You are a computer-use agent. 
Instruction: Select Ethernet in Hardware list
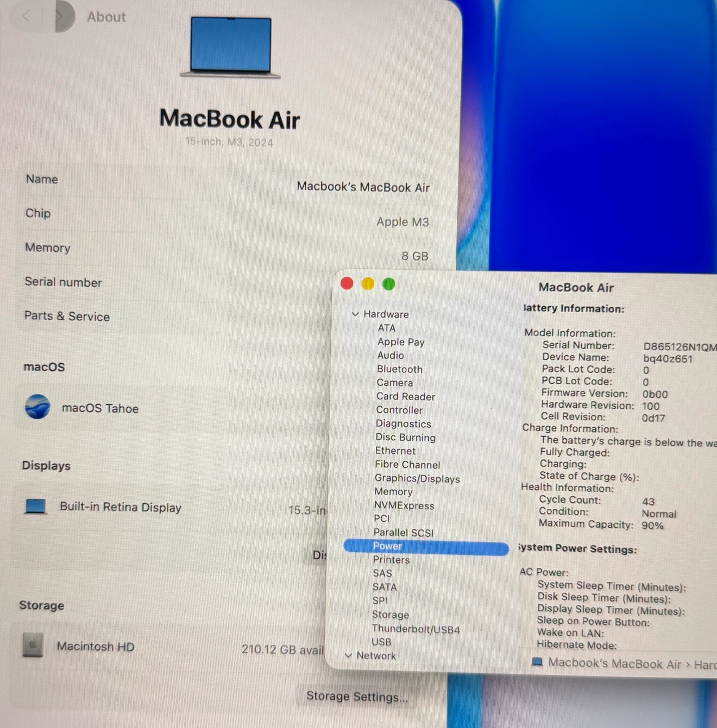tap(395, 451)
